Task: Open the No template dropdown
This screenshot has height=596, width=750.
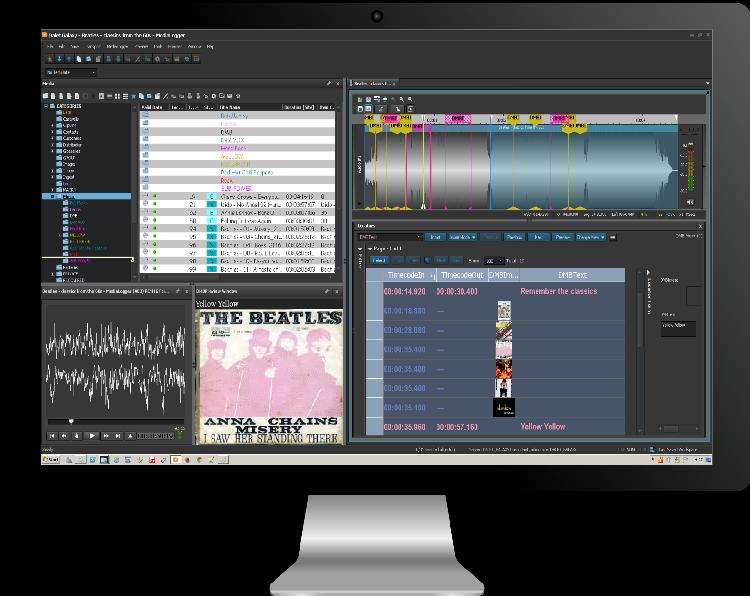Action: [x=71, y=72]
